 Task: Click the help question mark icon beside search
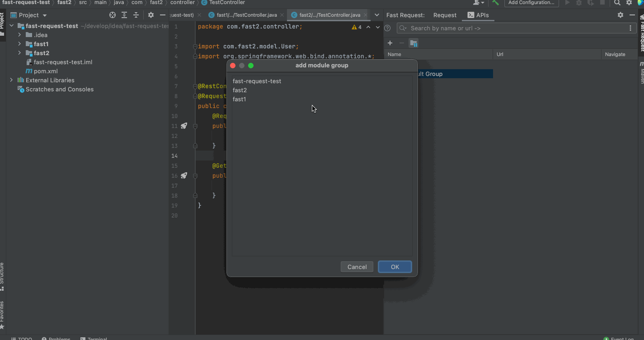tap(387, 28)
